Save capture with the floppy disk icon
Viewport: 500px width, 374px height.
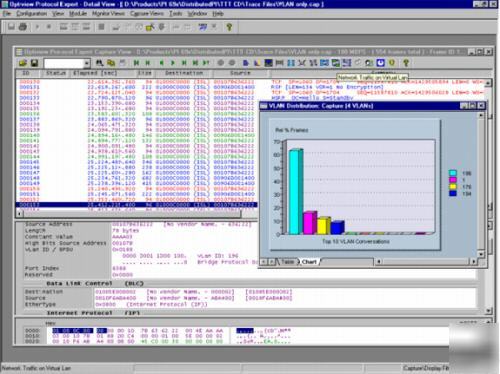pos(34,63)
